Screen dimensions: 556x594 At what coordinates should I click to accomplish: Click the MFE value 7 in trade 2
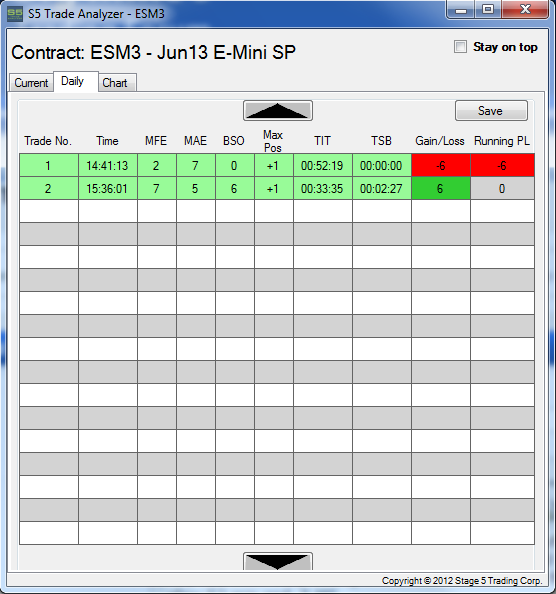pyautogui.click(x=157, y=188)
